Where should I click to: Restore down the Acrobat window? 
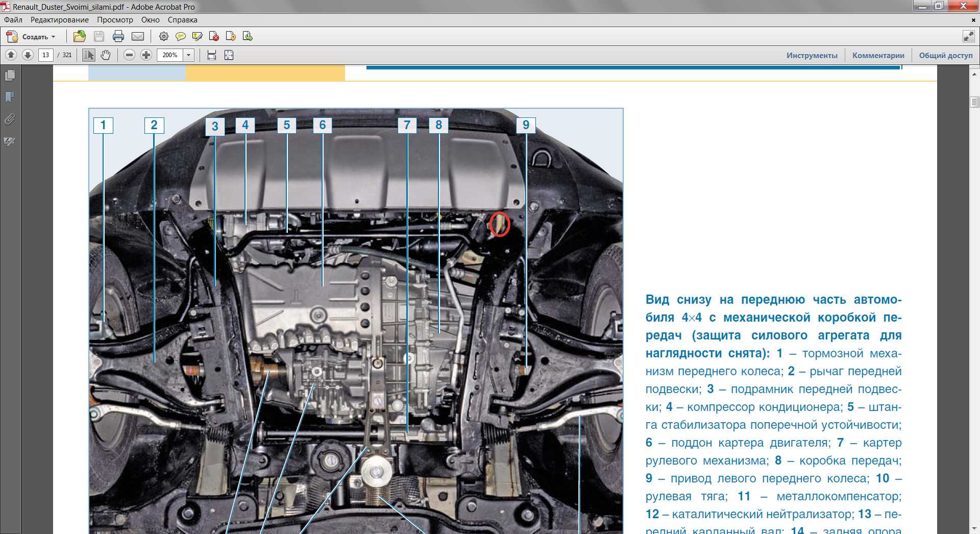pos(939,6)
